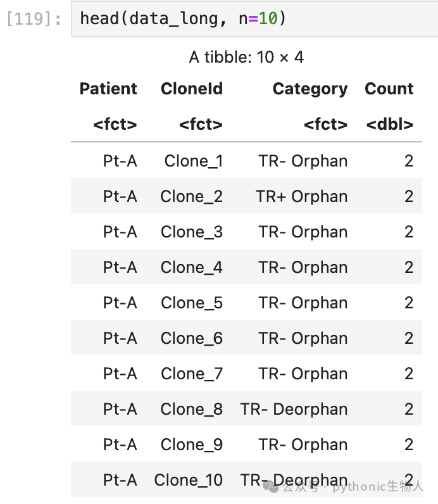The height and width of the screenshot is (504, 438).
Task: Select TR- Deorphan cell in Clone_8 row
Action: coord(294,410)
